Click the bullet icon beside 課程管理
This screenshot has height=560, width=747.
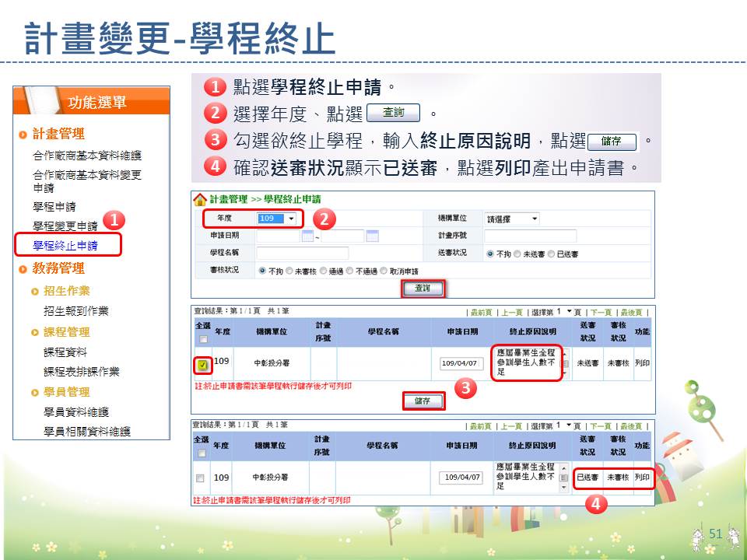[x=35, y=332]
